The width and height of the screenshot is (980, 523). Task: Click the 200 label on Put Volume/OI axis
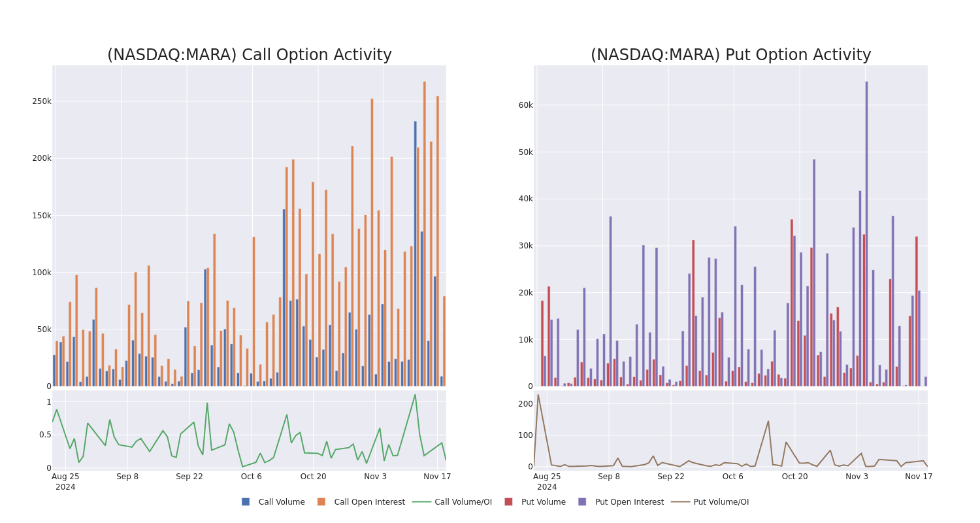tap(526, 404)
